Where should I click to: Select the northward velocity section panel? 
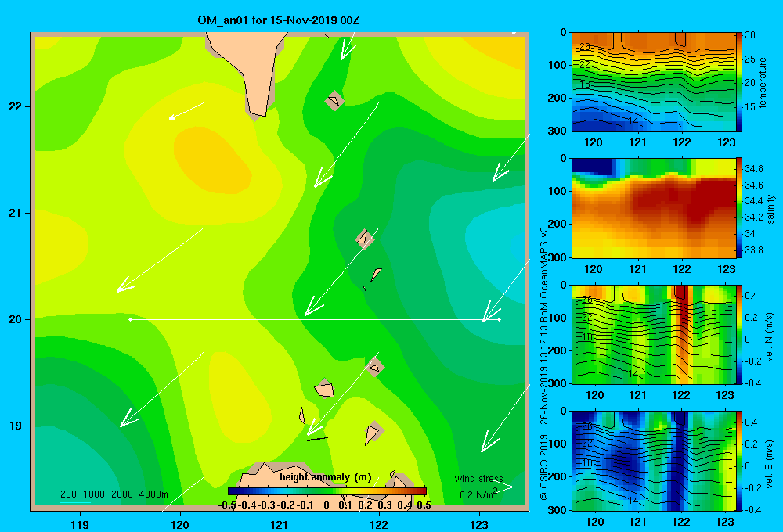point(653,334)
